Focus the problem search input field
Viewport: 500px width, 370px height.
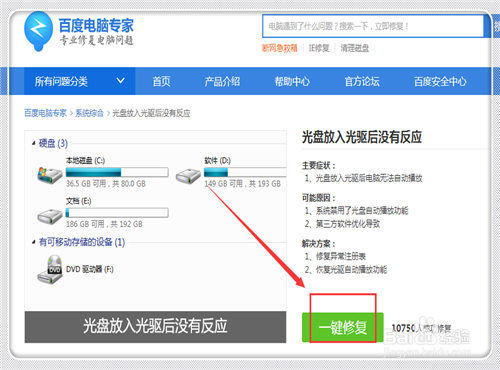tap(373, 26)
